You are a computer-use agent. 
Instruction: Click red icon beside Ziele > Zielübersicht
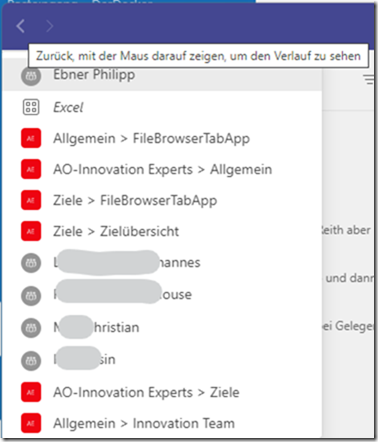point(31,231)
